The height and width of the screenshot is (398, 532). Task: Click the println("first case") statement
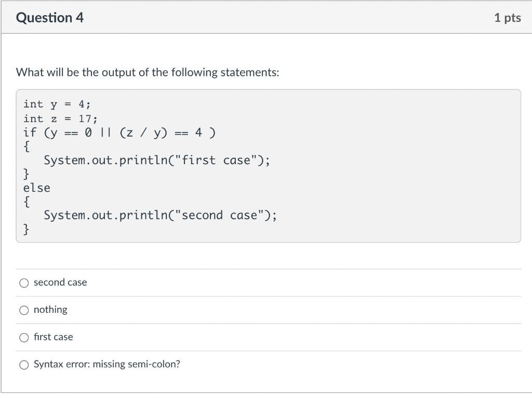tap(156, 160)
